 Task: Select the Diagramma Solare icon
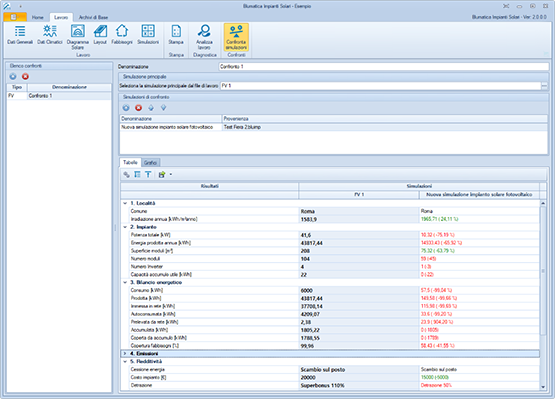(x=78, y=37)
